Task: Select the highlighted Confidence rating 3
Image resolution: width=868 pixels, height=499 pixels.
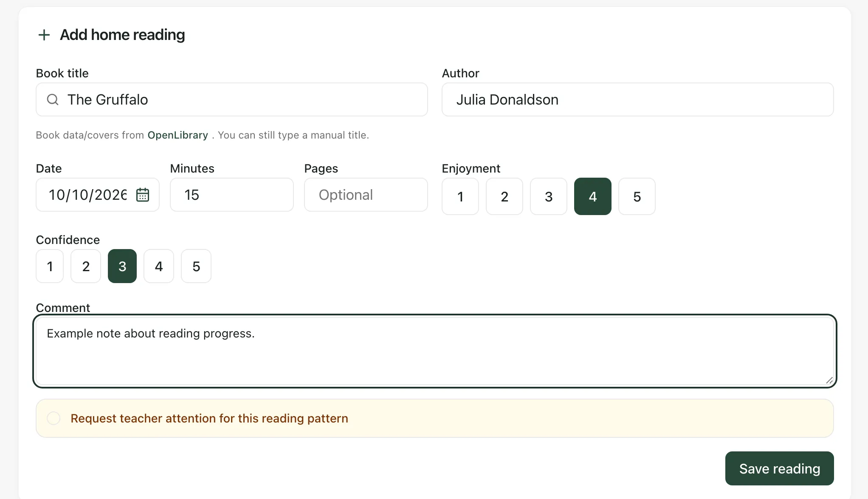Action: tap(122, 266)
